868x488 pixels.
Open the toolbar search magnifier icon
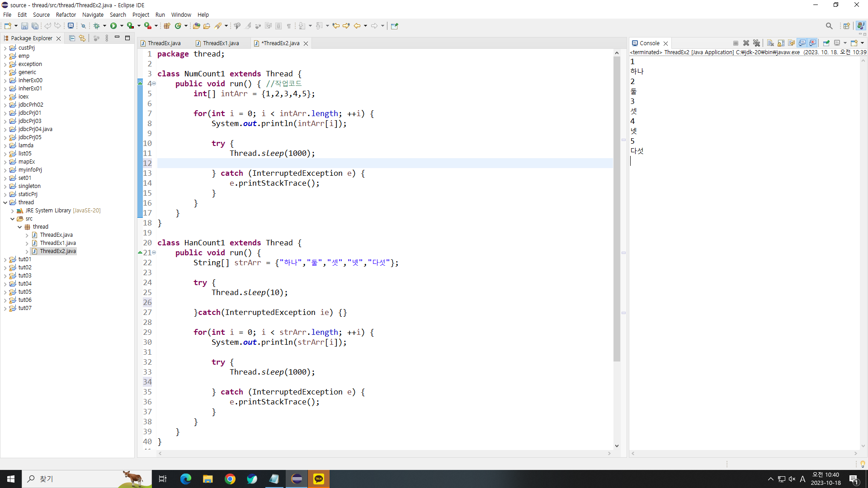829,26
